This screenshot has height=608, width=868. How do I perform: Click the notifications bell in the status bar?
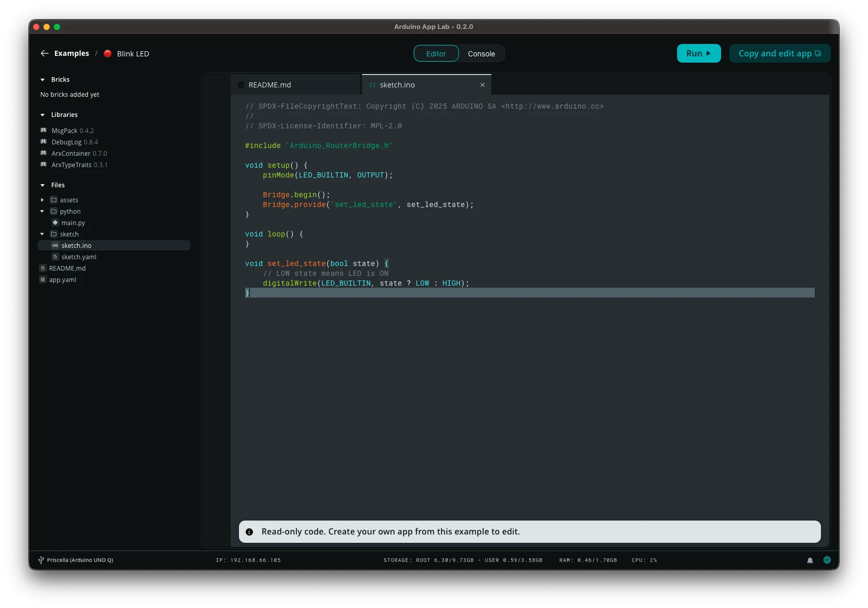pos(810,560)
